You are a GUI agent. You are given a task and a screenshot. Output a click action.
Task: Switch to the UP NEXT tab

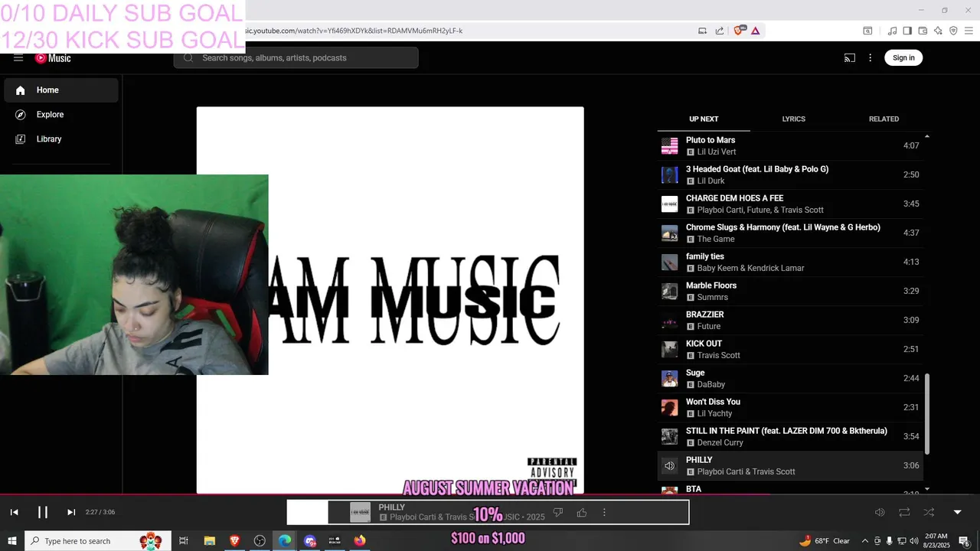[x=704, y=119]
